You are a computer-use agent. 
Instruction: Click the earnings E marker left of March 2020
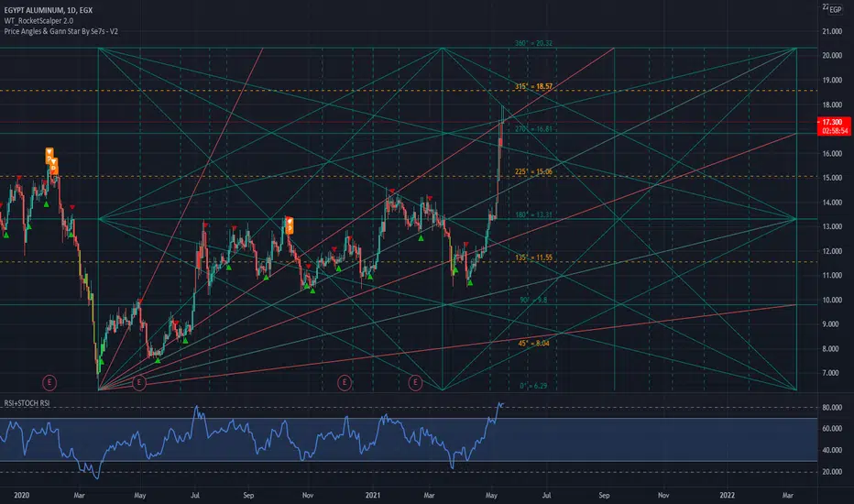click(49, 382)
